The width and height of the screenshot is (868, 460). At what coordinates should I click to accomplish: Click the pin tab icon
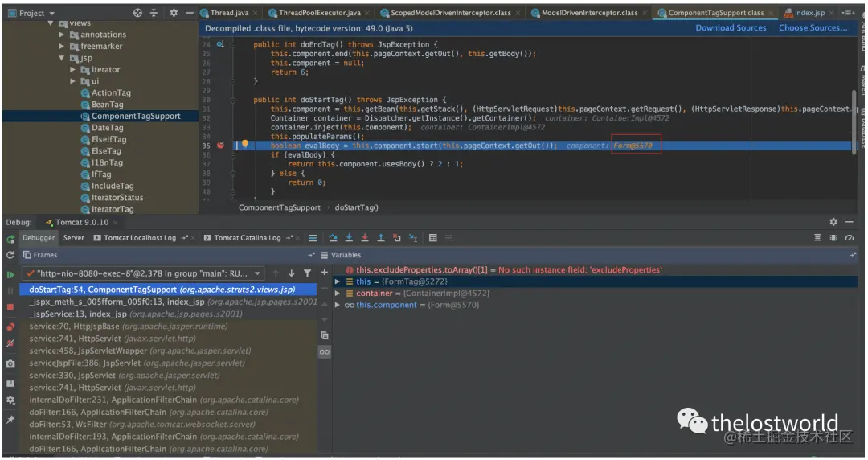[x=10, y=420]
